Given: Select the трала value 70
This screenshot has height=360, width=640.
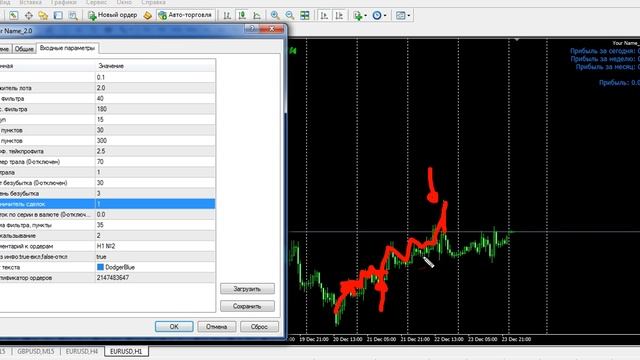Looking at the screenshot, I should pos(155,162).
